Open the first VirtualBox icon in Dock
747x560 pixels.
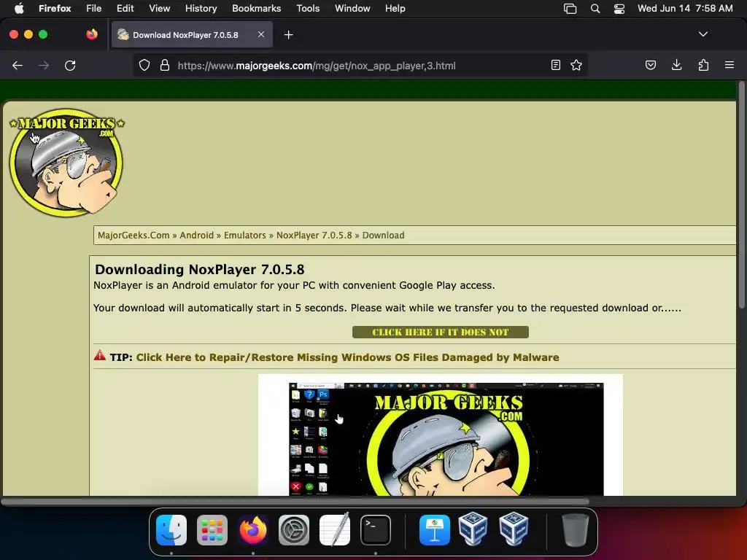coord(473,528)
